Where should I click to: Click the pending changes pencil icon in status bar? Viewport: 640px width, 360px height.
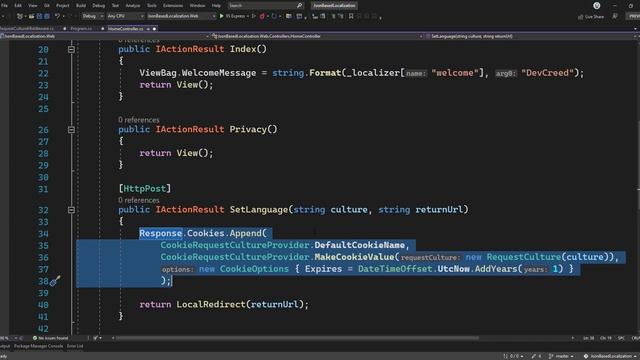536,356
